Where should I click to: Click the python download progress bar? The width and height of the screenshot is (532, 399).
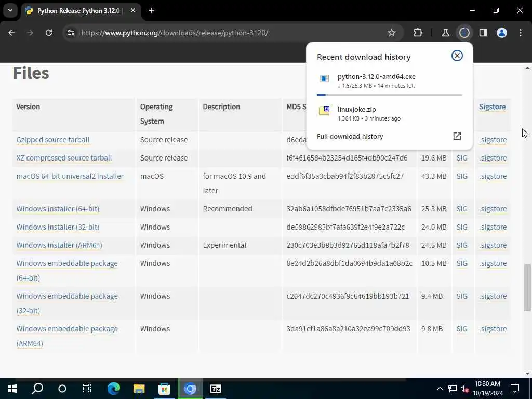point(390,95)
